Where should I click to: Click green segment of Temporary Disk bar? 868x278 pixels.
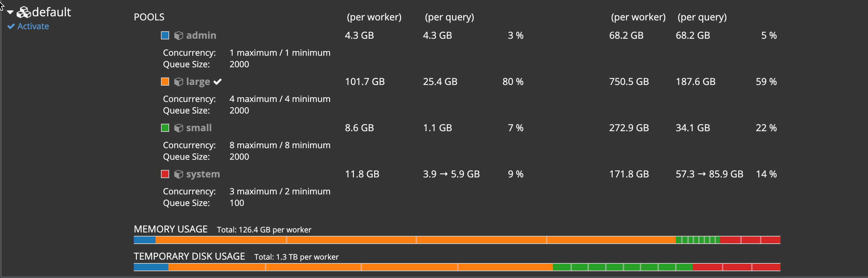click(622, 267)
